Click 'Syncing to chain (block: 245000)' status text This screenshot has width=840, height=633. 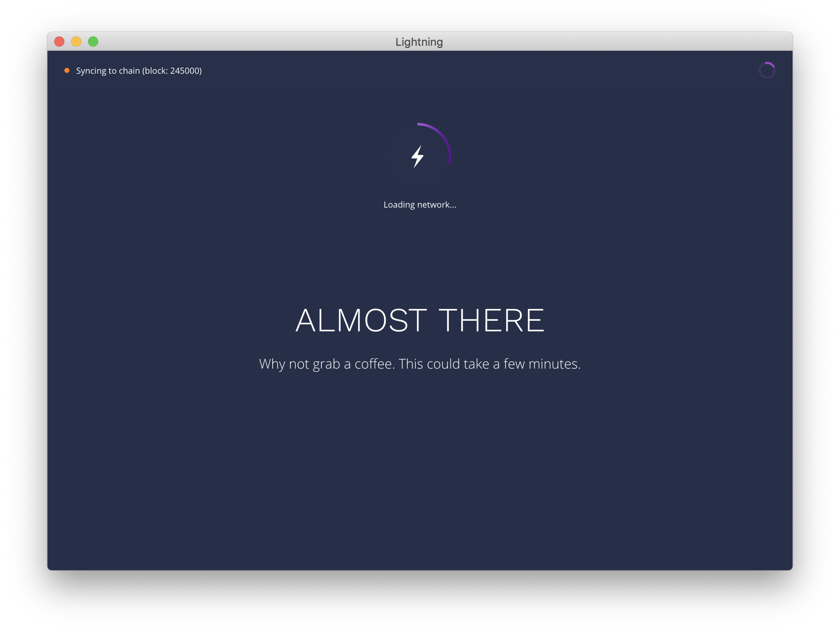tap(139, 71)
